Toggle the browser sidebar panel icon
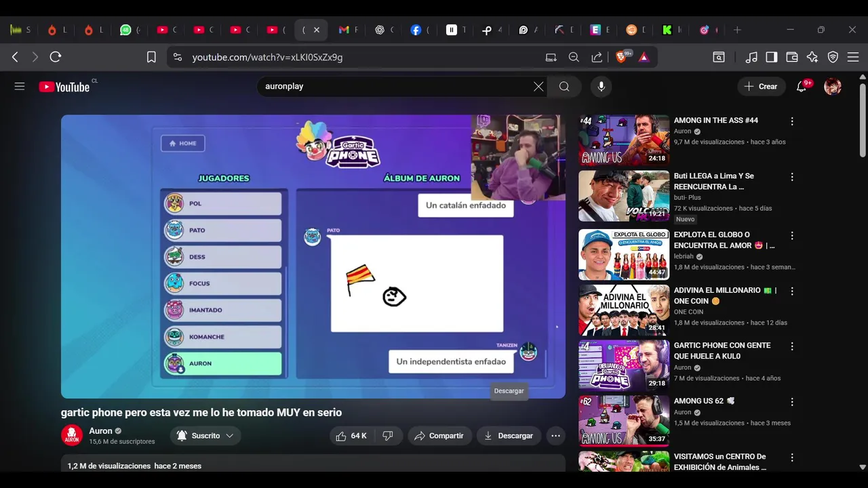The image size is (868, 488). tap(772, 57)
